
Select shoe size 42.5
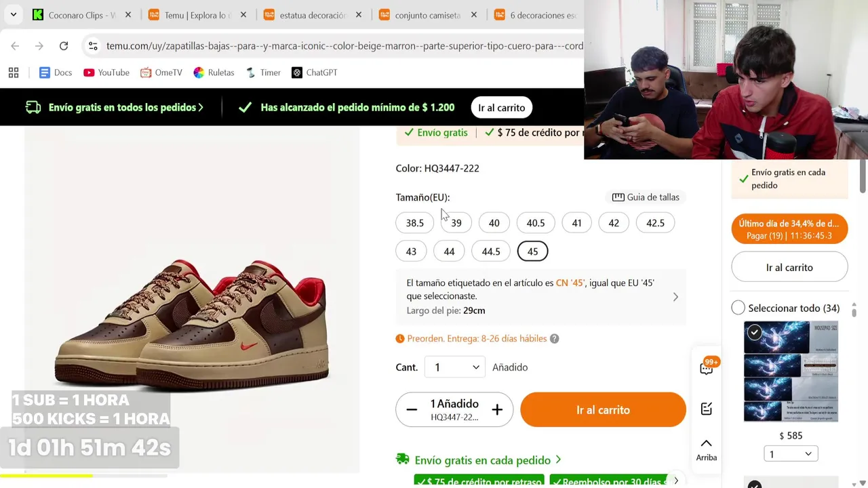(x=655, y=223)
